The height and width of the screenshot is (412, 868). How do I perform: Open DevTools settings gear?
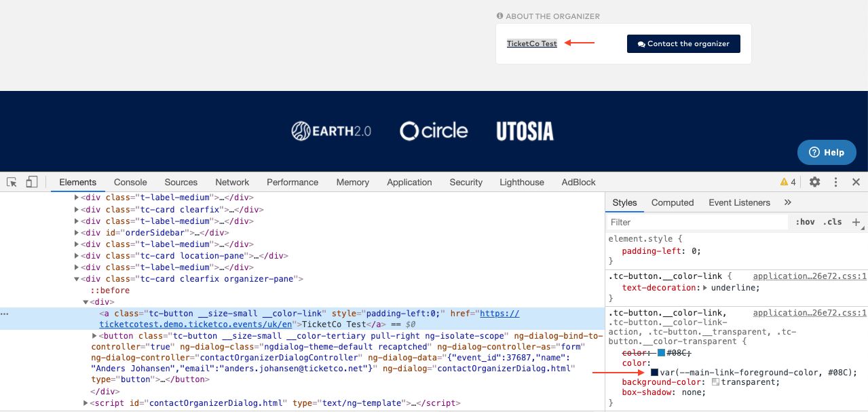tap(814, 182)
